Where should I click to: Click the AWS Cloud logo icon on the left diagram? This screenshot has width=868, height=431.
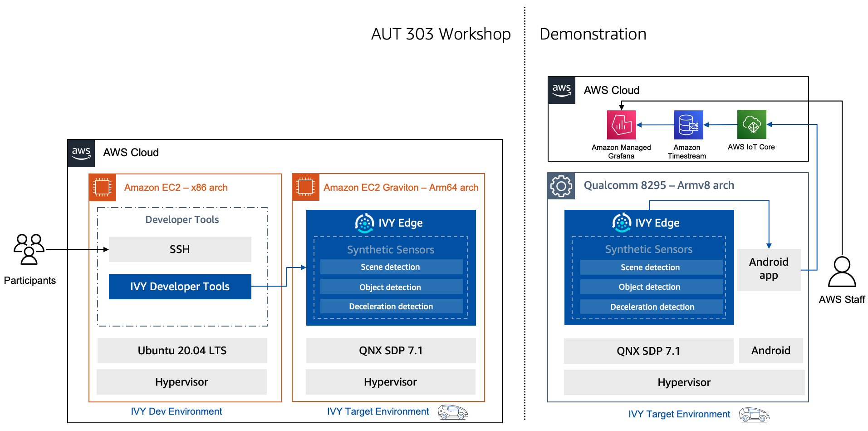(x=81, y=153)
